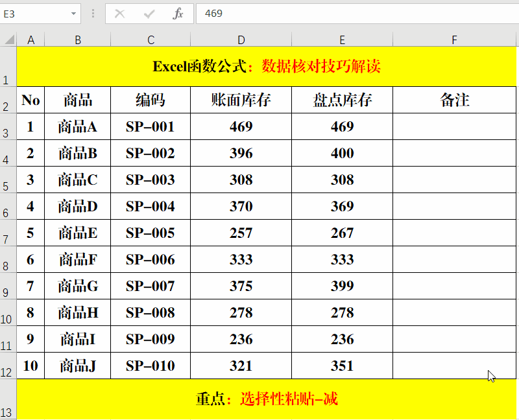Click the '备注' header cell
The width and height of the screenshot is (519, 420).
(455, 100)
